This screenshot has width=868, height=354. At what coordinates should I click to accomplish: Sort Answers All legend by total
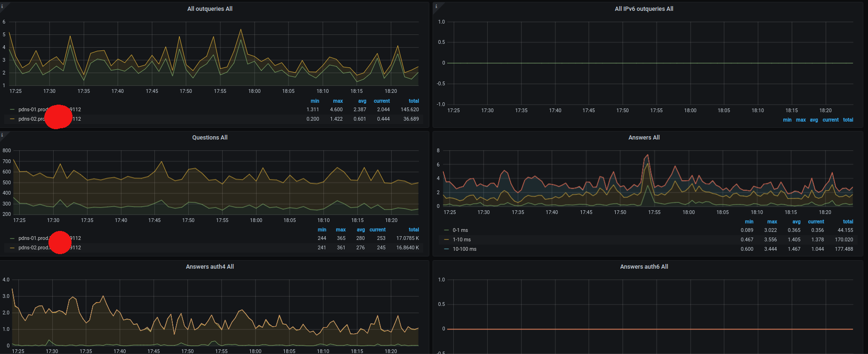pyautogui.click(x=848, y=222)
